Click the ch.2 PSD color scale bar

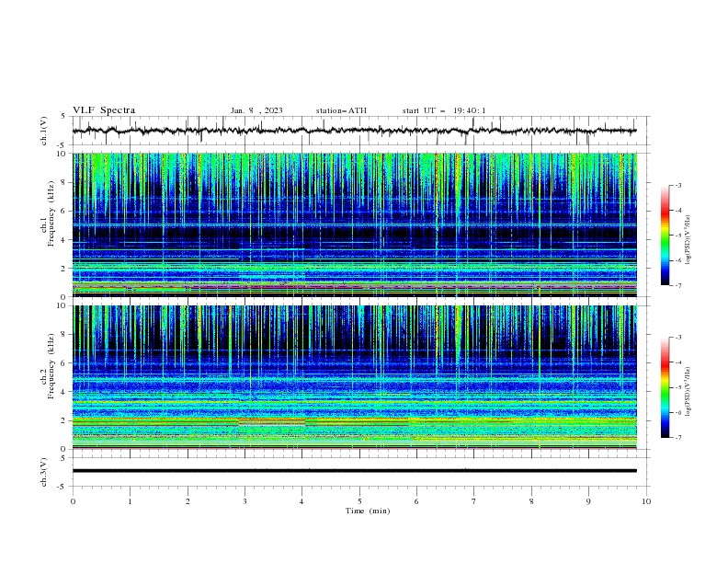665,387
